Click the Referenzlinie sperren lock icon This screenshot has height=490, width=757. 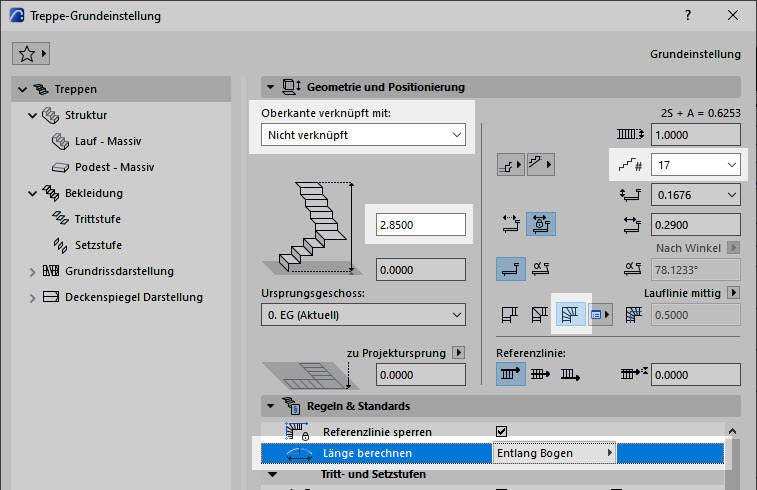297,431
